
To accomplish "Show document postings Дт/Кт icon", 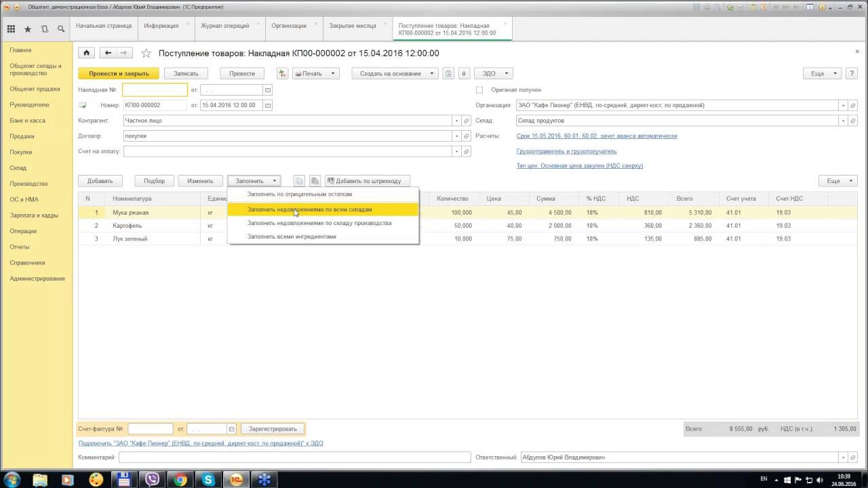I will [283, 73].
